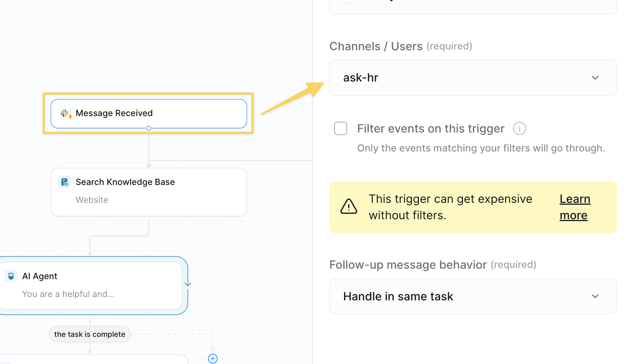The height and width of the screenshot is (364, 628).
Task: Click the warning triangle icon in yellow banner
Action: click(x=349, y=207)
